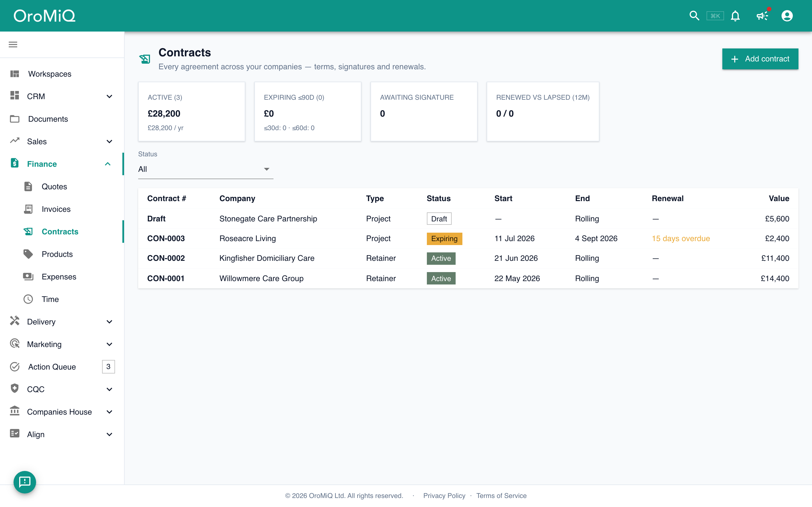Open the chat support bubble
This screenshot has width=812, height=507.
25,482
